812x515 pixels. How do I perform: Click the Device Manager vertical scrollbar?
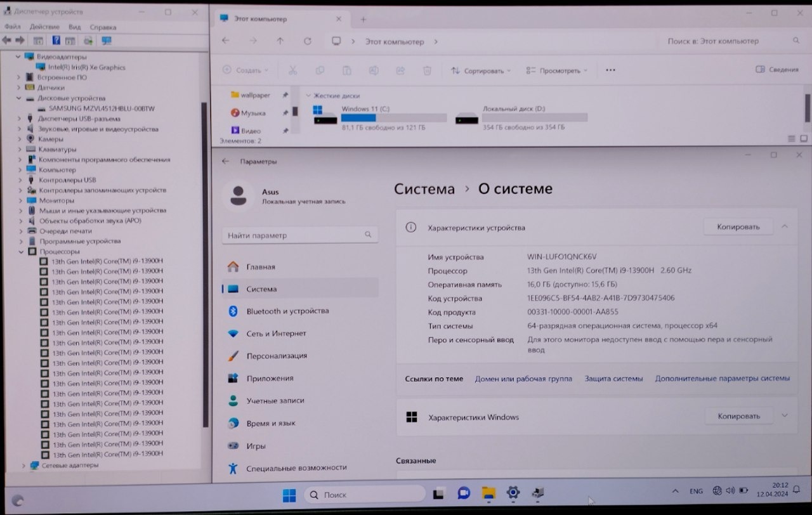click(x=204, y=264)
